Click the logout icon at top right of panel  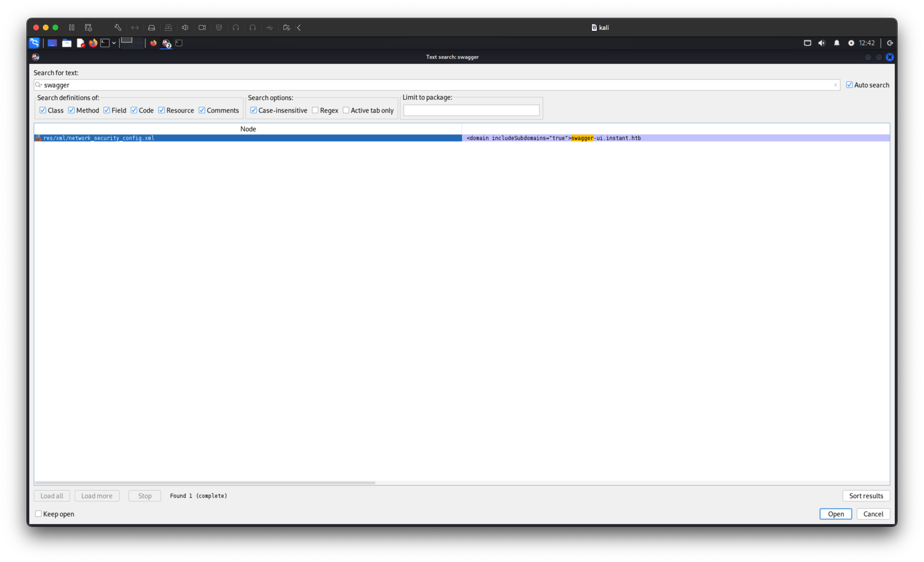[890, 43]
